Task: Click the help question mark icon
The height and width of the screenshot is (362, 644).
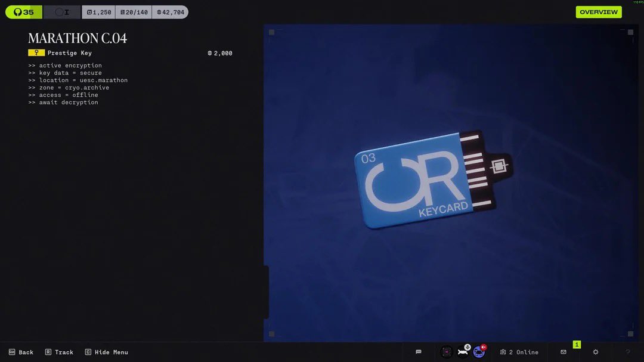Action: (627, 352)
